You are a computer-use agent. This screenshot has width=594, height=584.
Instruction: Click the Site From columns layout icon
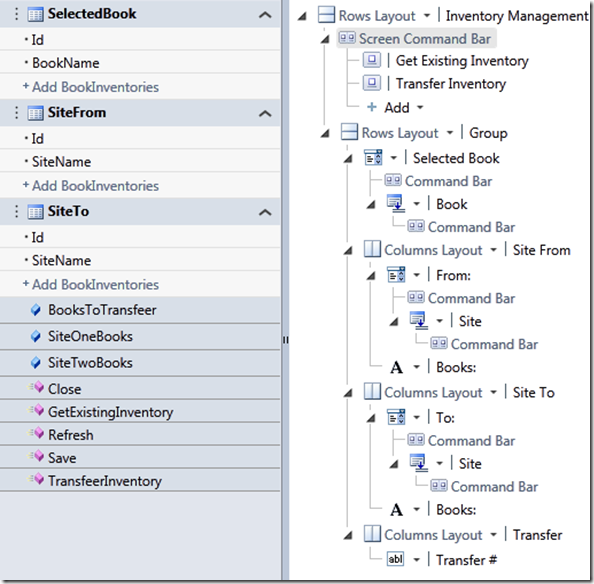coord(372,250)
